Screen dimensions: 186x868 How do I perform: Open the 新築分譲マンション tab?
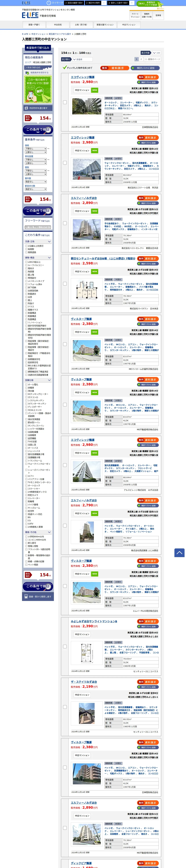tap(105, 25)
